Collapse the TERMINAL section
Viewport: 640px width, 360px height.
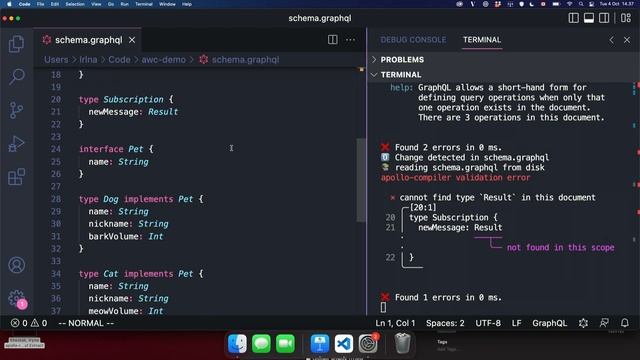[x=401, y=75]
